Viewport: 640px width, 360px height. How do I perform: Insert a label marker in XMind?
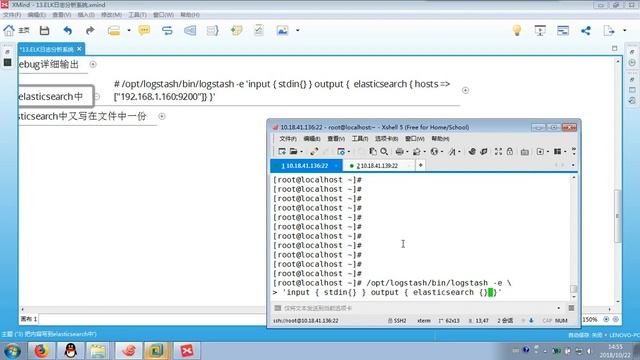236,31
